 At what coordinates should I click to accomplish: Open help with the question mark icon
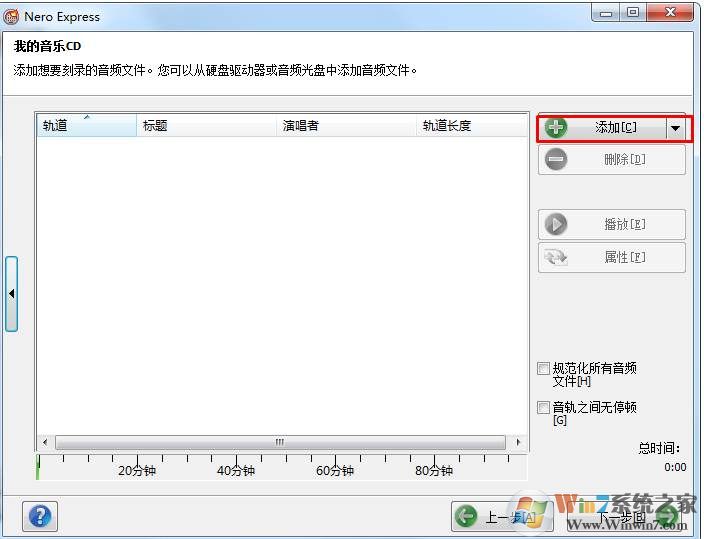tap(40, 517)
